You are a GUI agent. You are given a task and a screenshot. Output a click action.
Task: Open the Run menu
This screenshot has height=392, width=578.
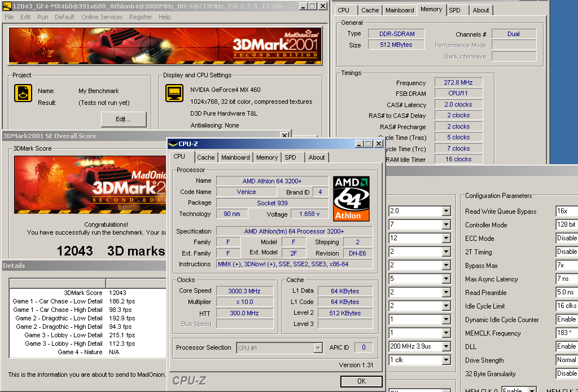point(43,17)
